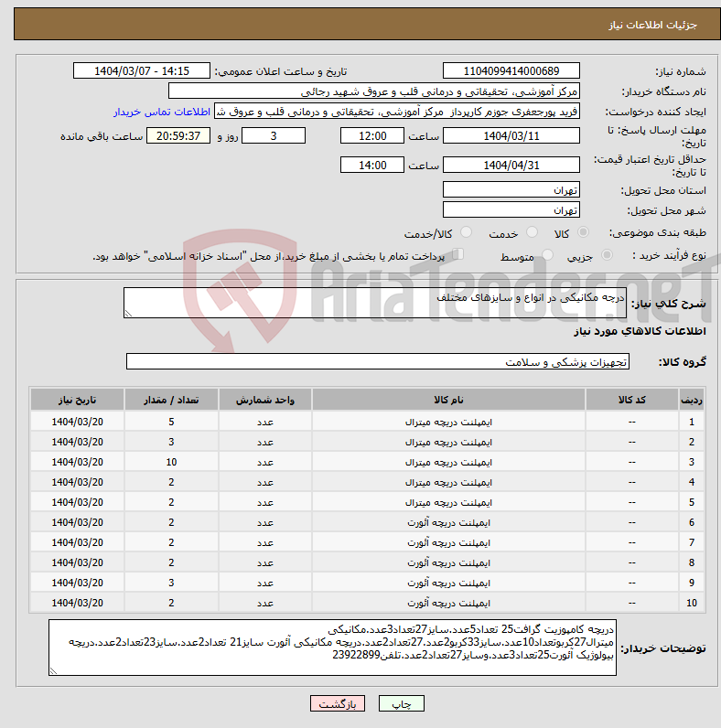Click item name in row 8
The height and width of the screenshot is (728, 721).
pyautogui.click(x=448, y=562)
